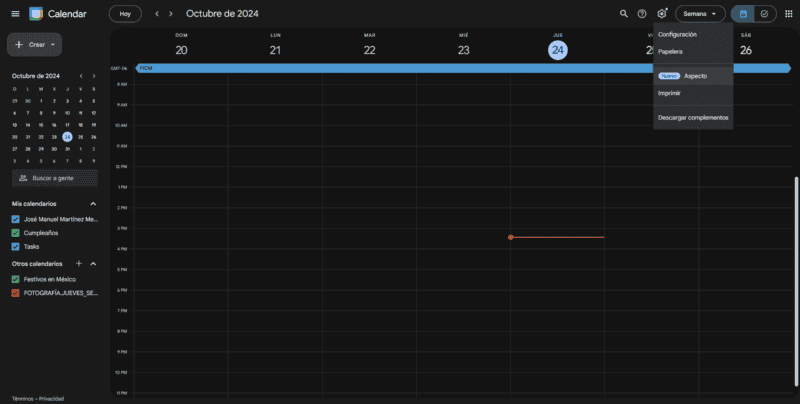Open the help question mark icon
Viewport: 800px width, 404px height.
click(642, 14)
